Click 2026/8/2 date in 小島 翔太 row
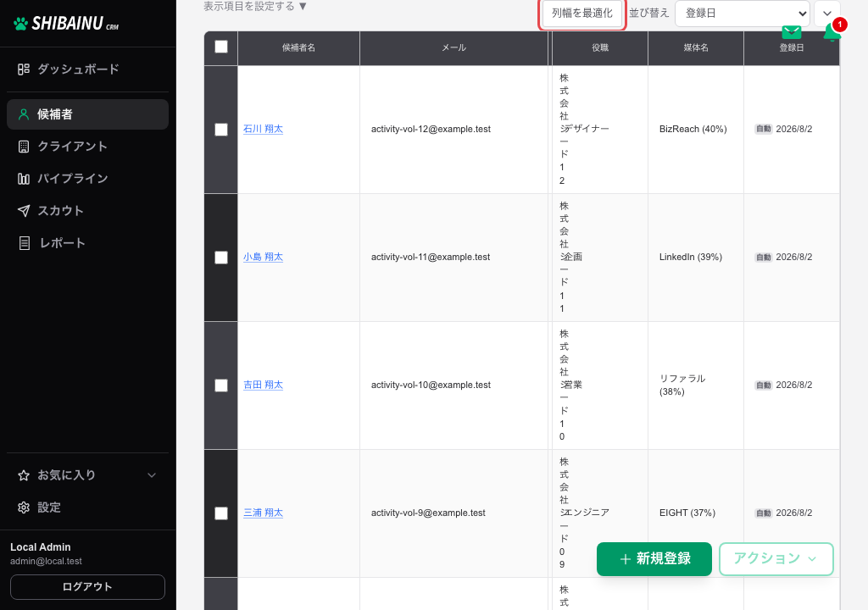The image size is (868, 610). point(793,257)
